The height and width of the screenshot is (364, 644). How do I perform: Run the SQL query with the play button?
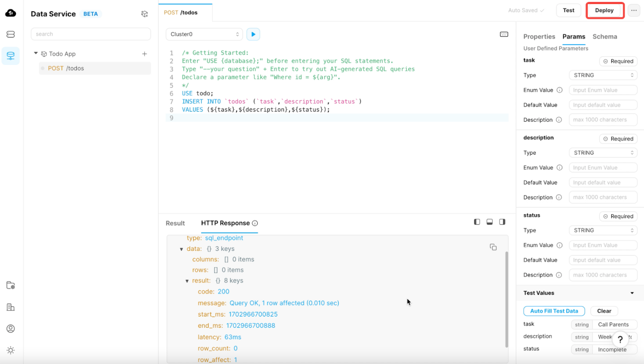tap(253, 34)
